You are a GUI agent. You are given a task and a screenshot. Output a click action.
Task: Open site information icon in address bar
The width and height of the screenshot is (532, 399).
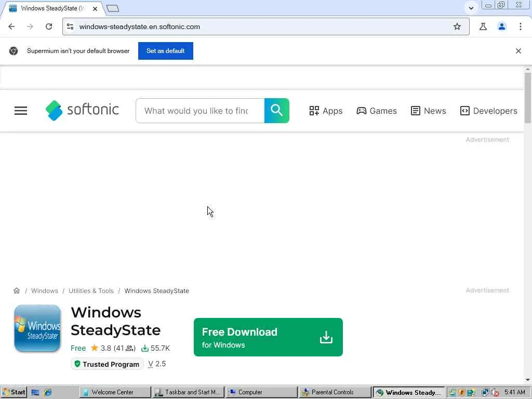click(70, 26)
